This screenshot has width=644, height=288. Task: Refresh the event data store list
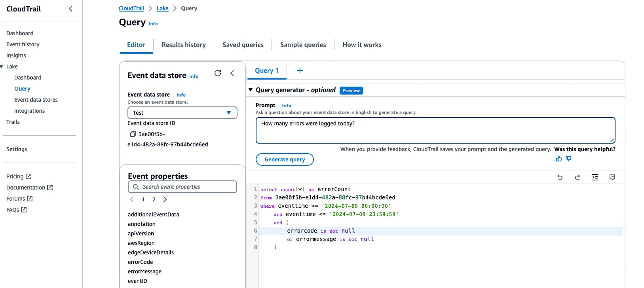click(x=218, y=73)
